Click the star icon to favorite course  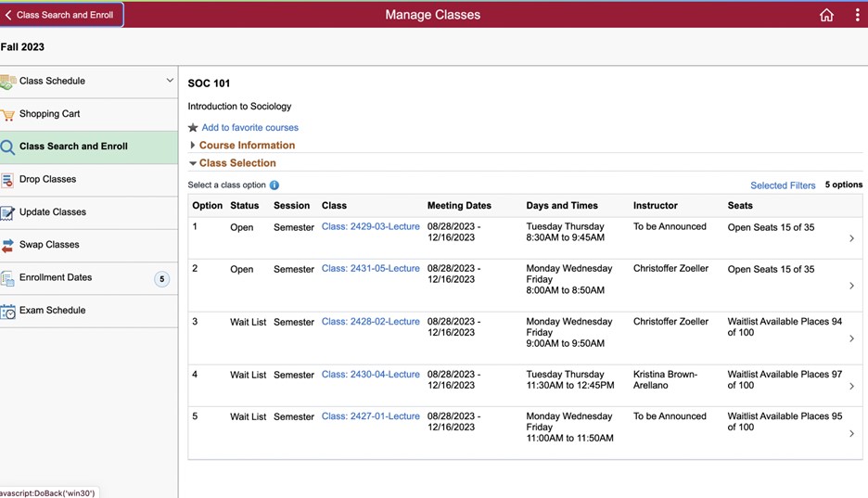pos(193,128)
